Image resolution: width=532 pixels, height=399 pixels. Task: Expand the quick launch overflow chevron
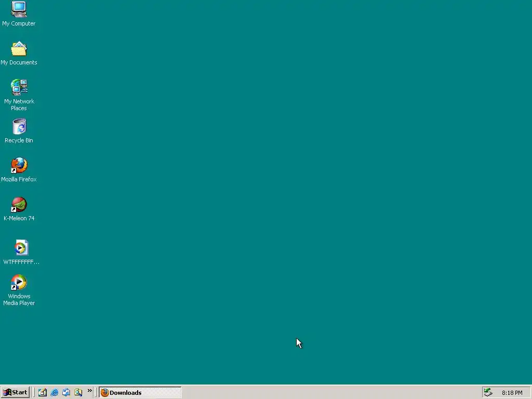[89, 391]
